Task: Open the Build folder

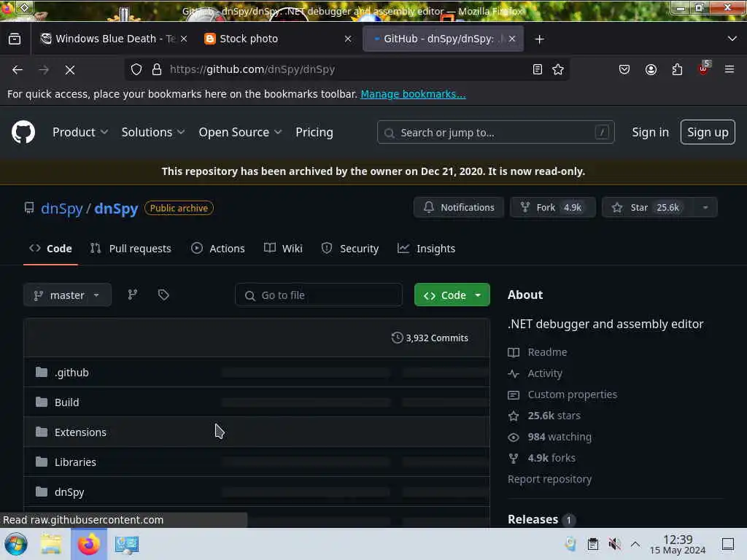Action: point(66,402)
